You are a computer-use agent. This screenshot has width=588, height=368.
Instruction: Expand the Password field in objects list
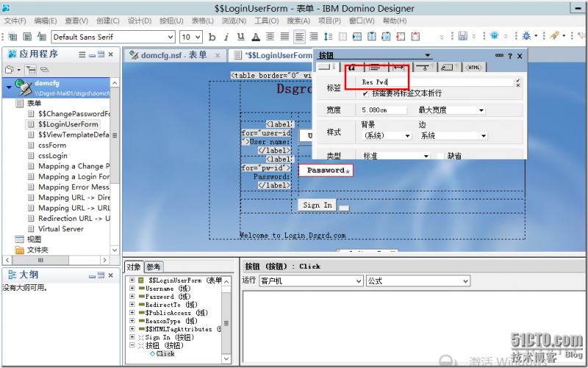(132, 297)
